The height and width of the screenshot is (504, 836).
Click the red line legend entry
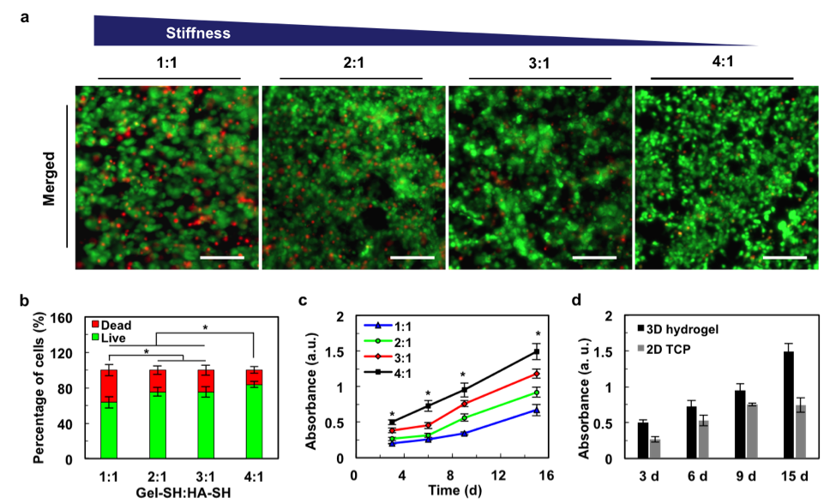point(378,355)
